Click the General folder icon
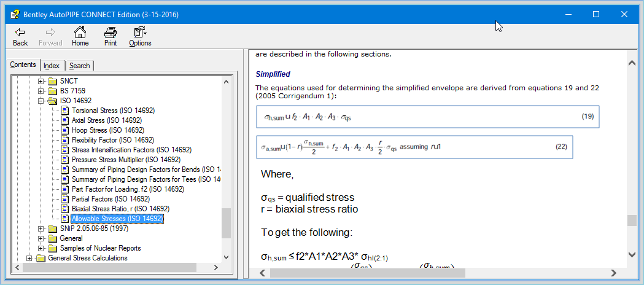Screen dimensions: 644x285 (52, 238)
